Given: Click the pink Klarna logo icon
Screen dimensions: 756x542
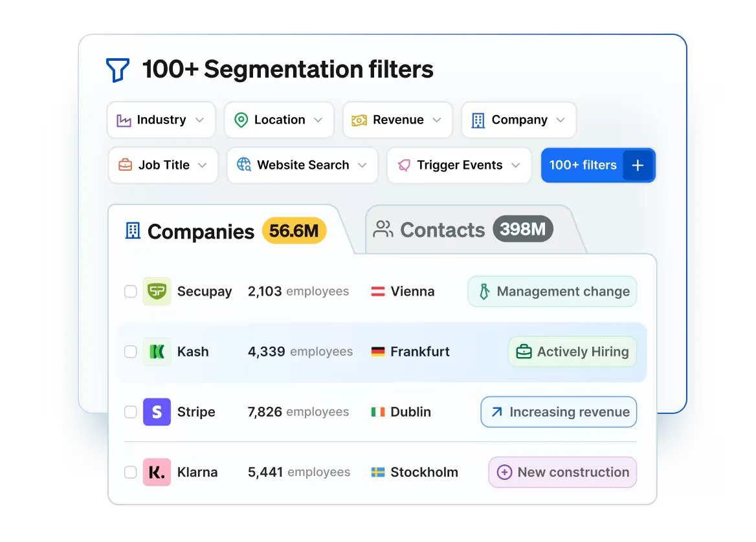Looking at the screenshot, I should click(x=157, y=472).
